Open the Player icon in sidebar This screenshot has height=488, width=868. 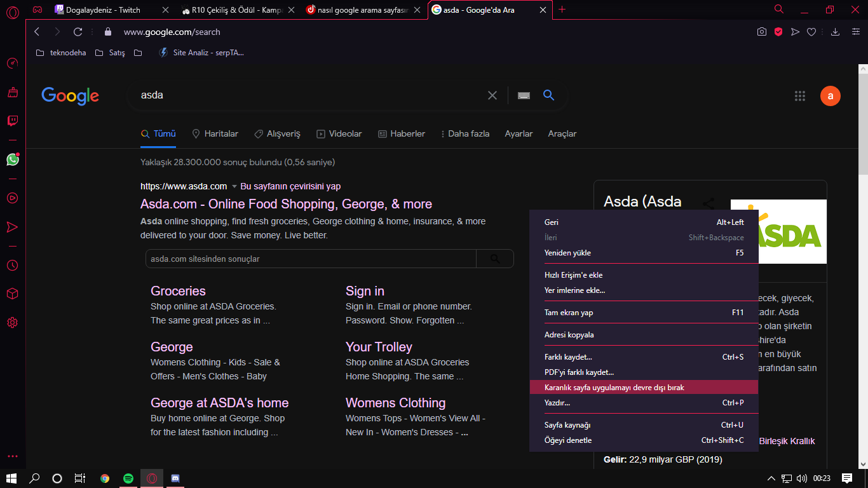coord(12,198)
